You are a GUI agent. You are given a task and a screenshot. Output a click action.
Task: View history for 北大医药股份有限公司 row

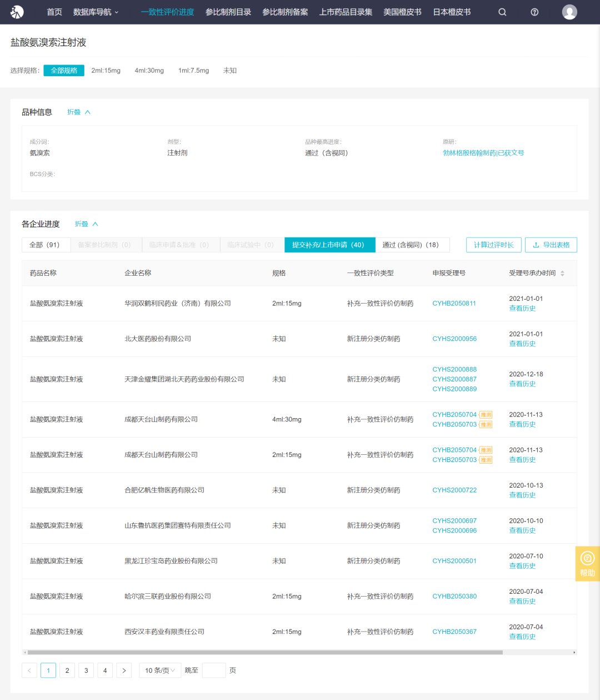522,344
